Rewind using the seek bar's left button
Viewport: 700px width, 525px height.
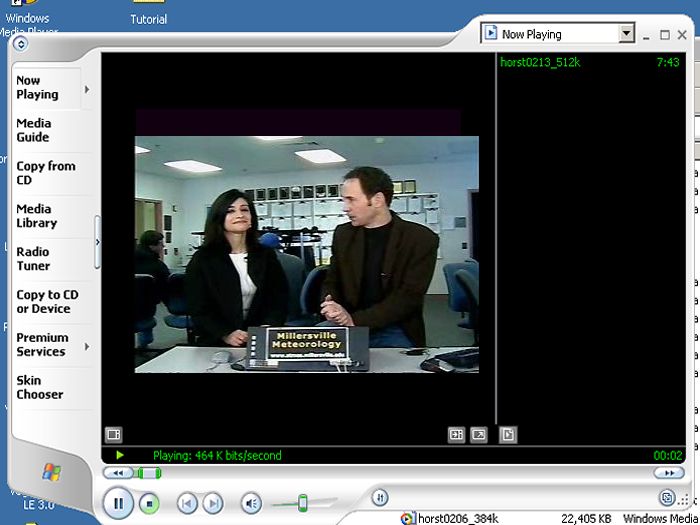click(118, 473)
